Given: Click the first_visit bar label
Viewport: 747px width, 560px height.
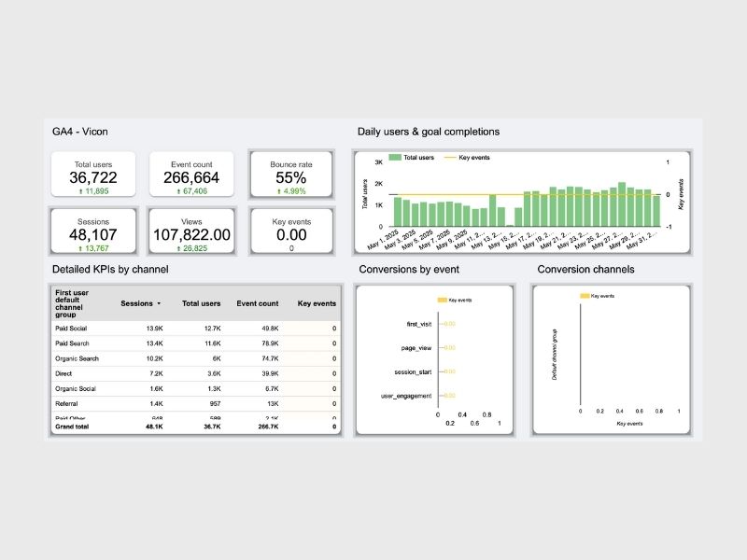Looking at the screenshot, I should [x=418, y=324].
